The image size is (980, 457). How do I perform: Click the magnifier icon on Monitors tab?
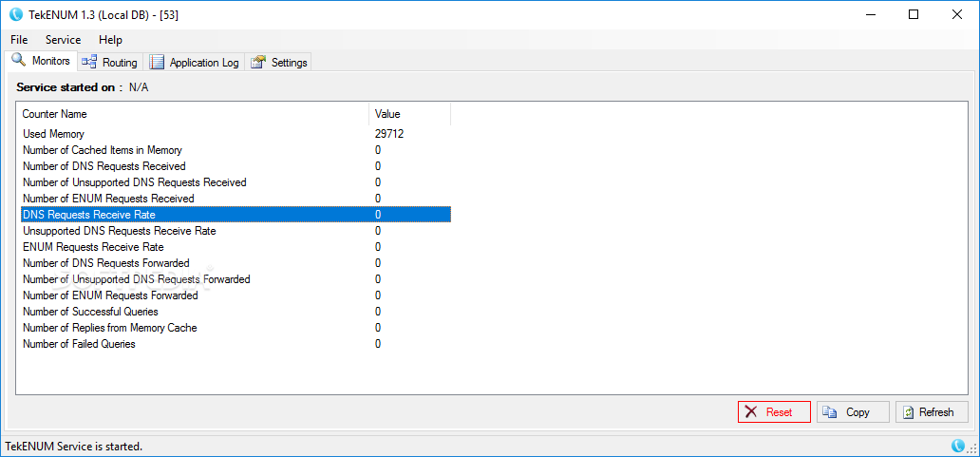(x=19, y=61)
